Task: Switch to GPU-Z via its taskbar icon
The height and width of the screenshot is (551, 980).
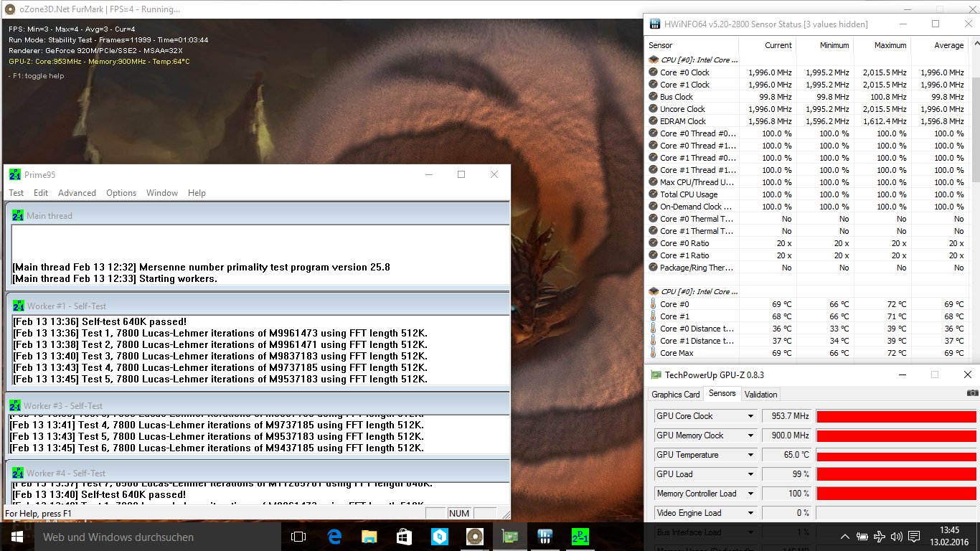Action: click(x=509, y=537)
